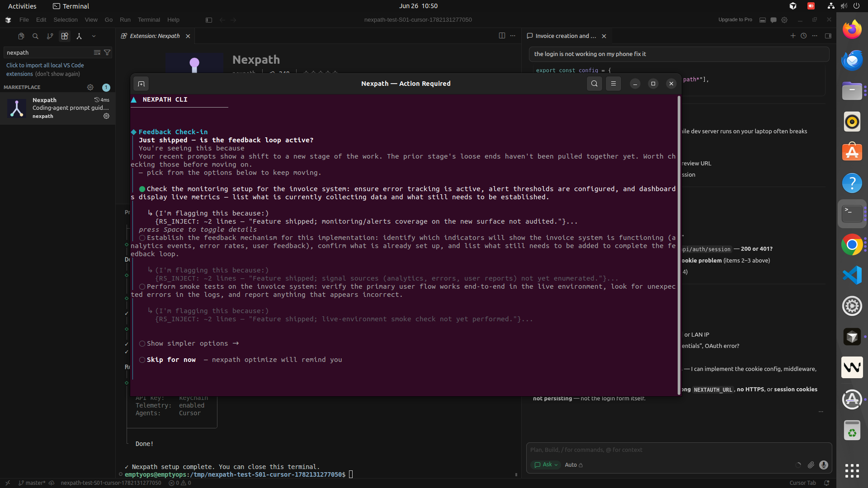Viewport: 868px width, 488px height.
Task: Open more actions for the editor group
Action: pyautogui.click(x=513, y=36)
